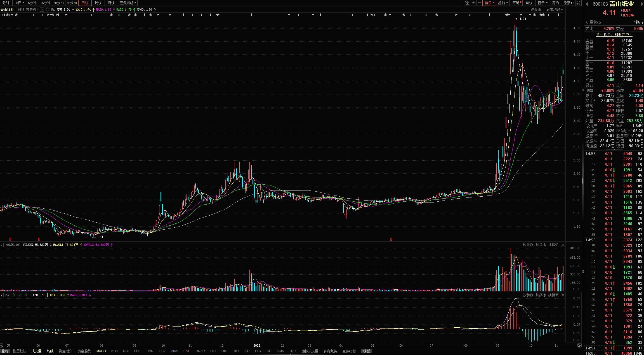Open the 复权 dropdown
Screen dimensions: 644x355
tap(489, 3)
